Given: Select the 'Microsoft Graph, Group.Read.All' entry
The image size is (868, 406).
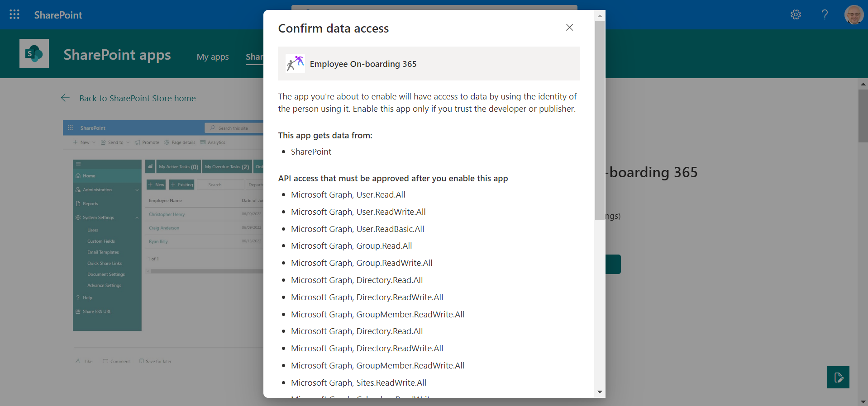Looking at the screenshot, I should point(351,246).
